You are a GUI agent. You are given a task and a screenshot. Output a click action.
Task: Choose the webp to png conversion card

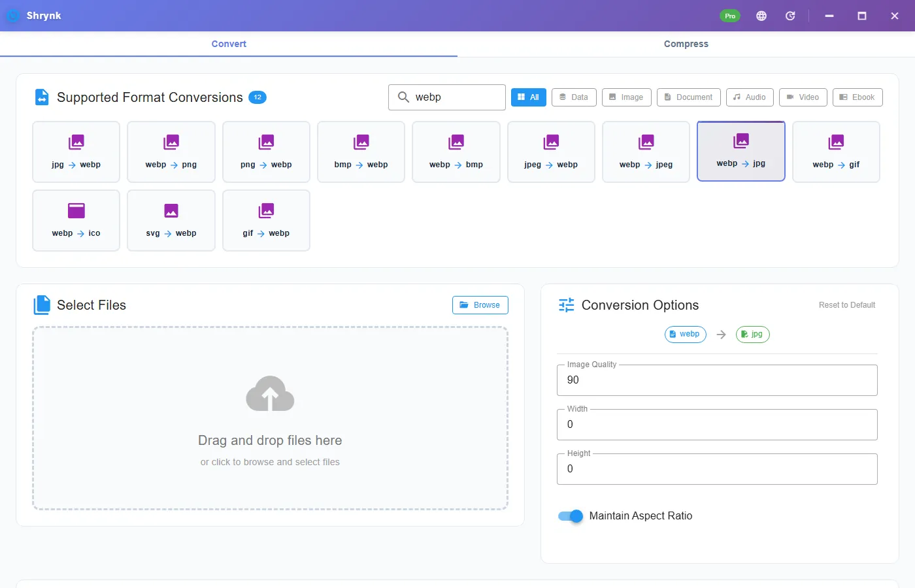pyautogui.click(x=171, y=152)
